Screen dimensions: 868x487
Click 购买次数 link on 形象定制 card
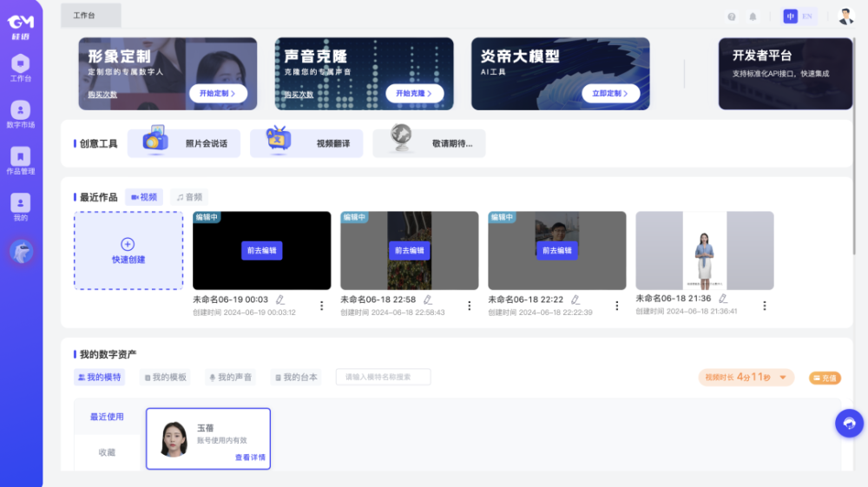point(102,95)
